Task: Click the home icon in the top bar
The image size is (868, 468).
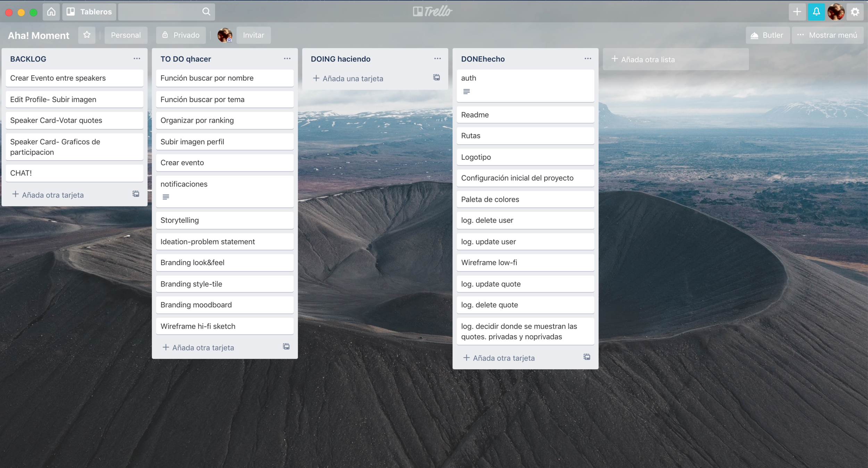Action: coord(51,12)
